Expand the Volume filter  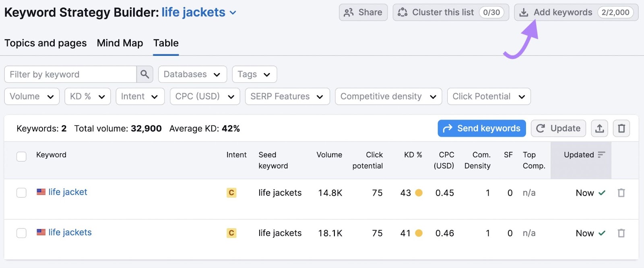[x=32, y=96]
